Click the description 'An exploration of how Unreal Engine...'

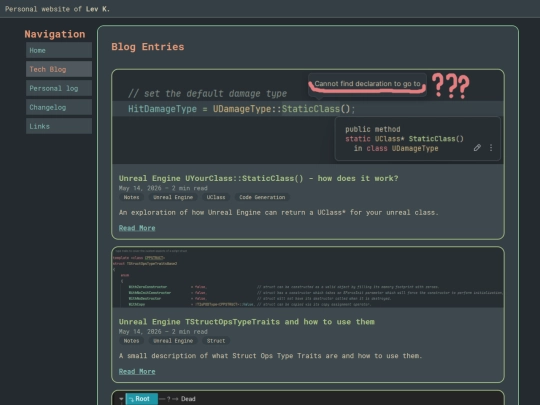pos(279,212)
